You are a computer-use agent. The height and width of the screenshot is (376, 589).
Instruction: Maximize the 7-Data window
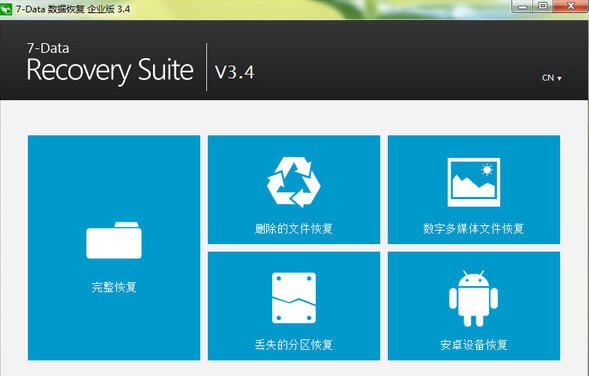point(543,6)
